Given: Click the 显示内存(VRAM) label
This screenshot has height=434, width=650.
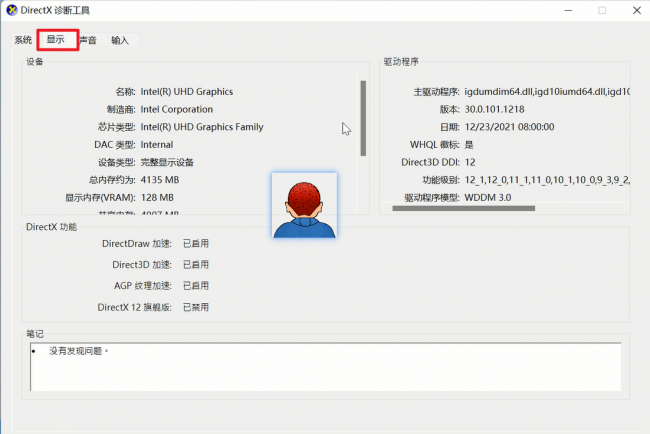Looking at the screenshot, I should pos(100,198).
